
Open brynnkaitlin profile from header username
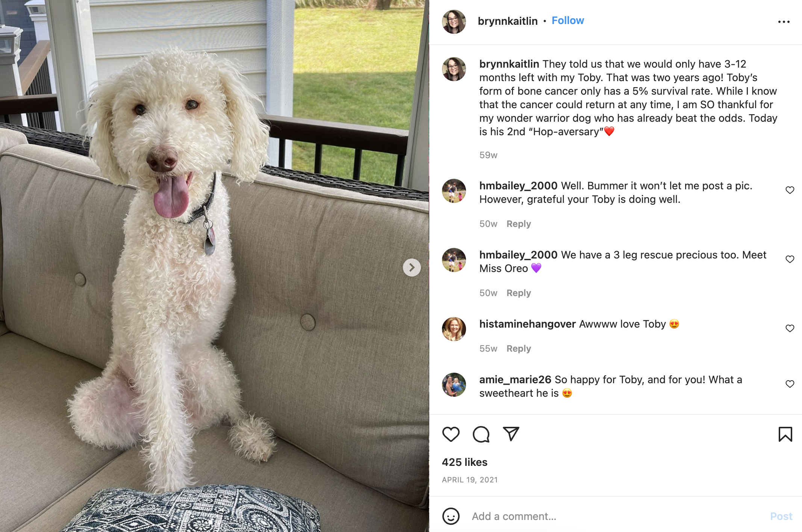coord(507,21)
